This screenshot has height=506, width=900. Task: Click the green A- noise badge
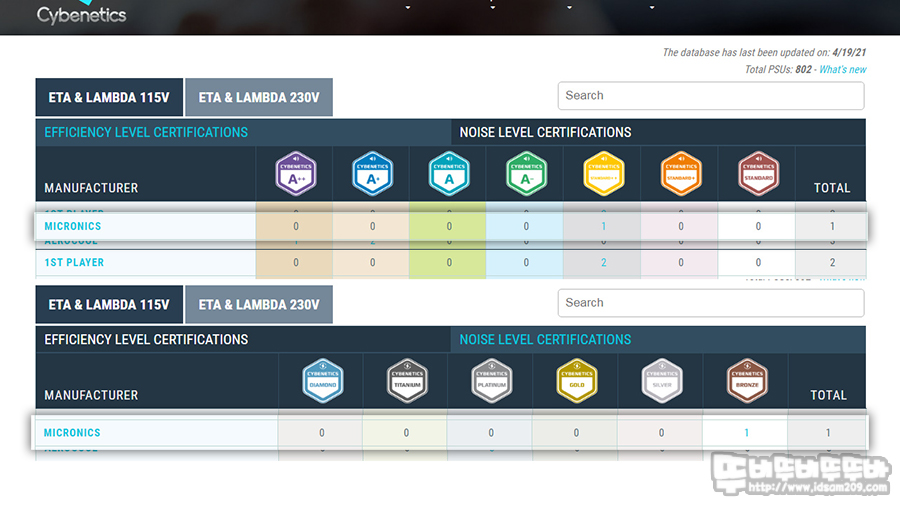pyautogui.click(x=526, y=173)
